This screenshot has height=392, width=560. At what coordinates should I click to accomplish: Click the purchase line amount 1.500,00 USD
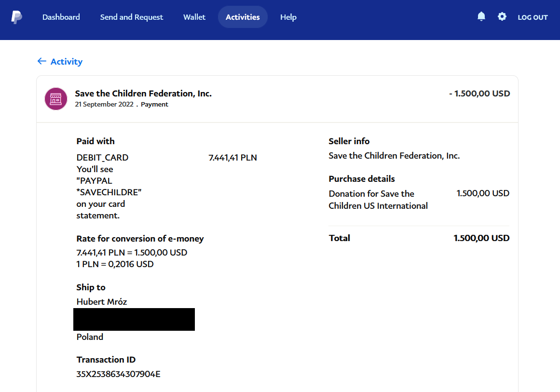(x=483, y=193)
